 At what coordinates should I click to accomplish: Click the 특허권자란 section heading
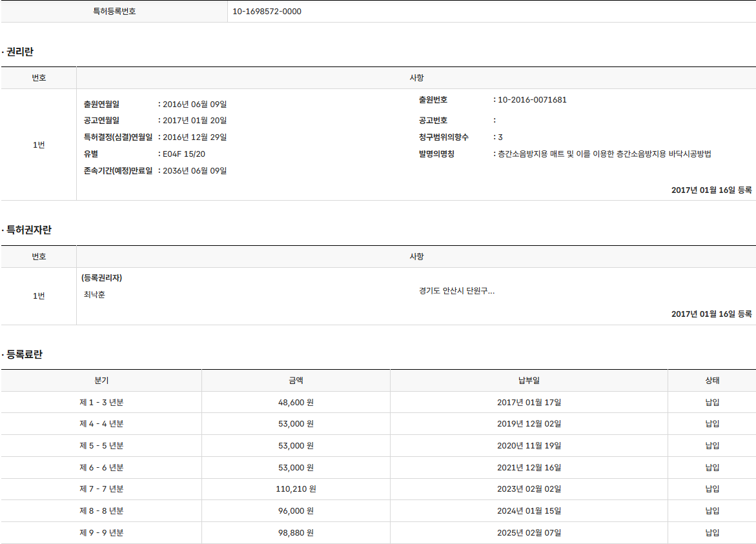coord(28,230)
